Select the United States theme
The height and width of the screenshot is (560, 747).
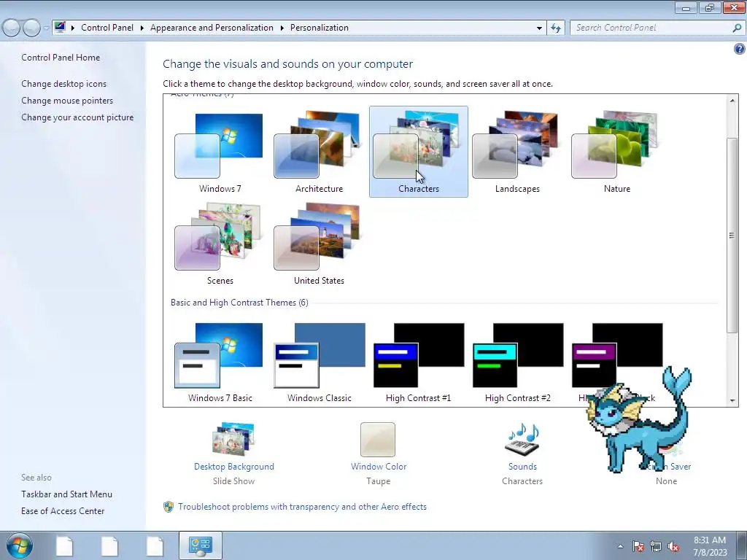click(319, 244)
